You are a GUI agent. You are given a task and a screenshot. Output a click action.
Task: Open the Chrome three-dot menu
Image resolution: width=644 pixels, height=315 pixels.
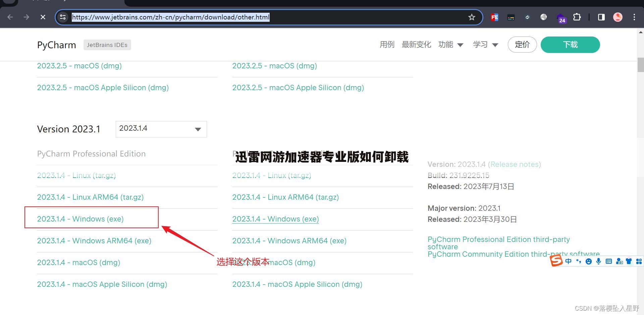click(634, 17)
